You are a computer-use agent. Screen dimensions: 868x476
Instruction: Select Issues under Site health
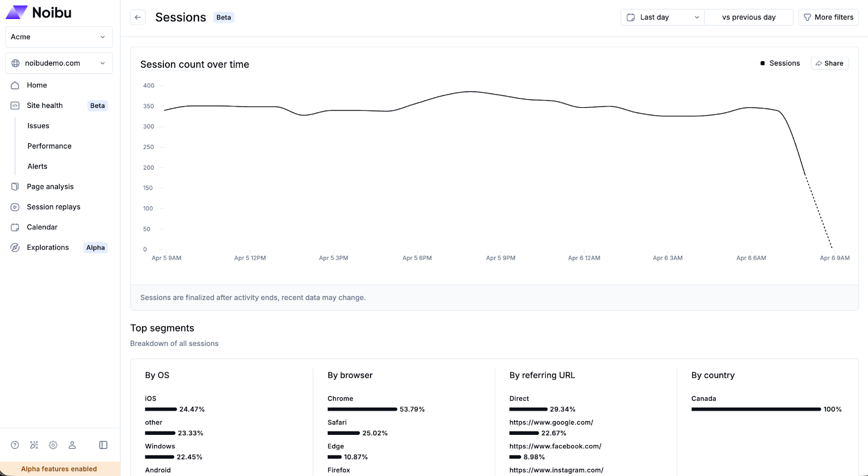pos(39,126)
